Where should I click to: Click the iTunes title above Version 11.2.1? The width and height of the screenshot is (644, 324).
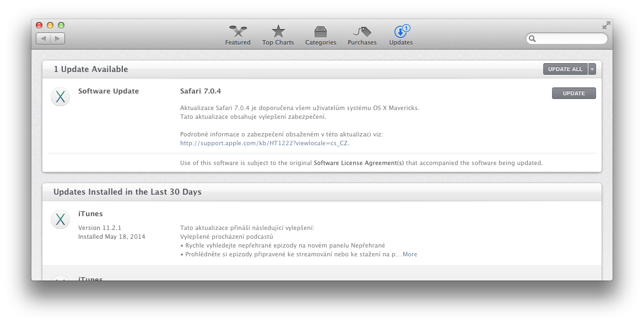tap(90, 213)
